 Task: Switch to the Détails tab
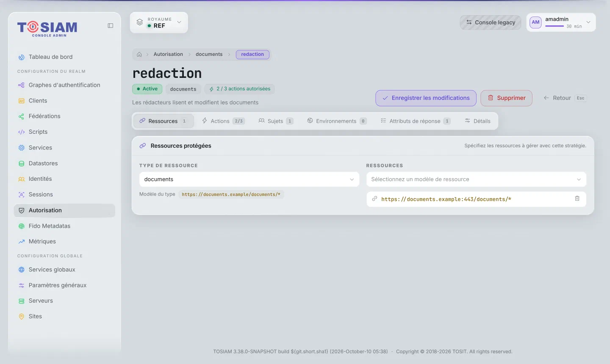pos(477,121)
